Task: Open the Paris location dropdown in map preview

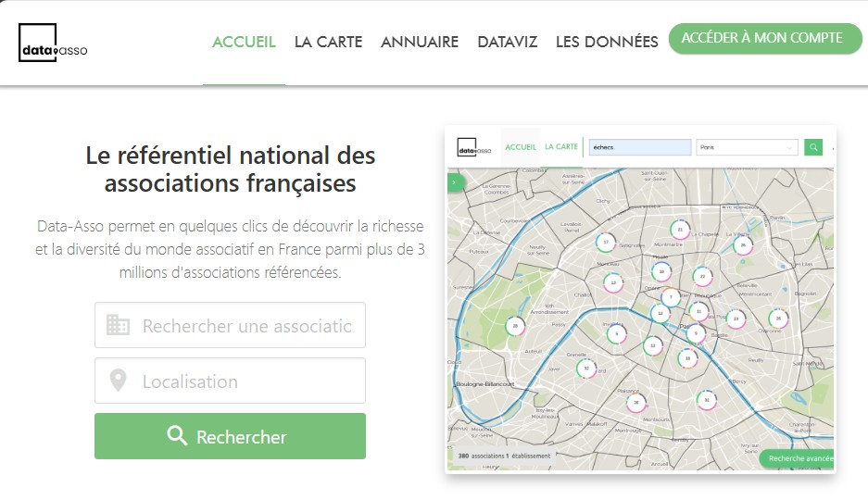Action: click(x=747, y=147)
